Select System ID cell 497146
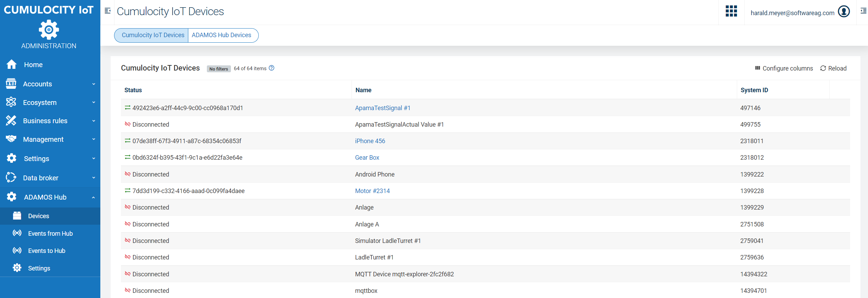The height and width of the screenshot is (298, 868). click(750, 108)
